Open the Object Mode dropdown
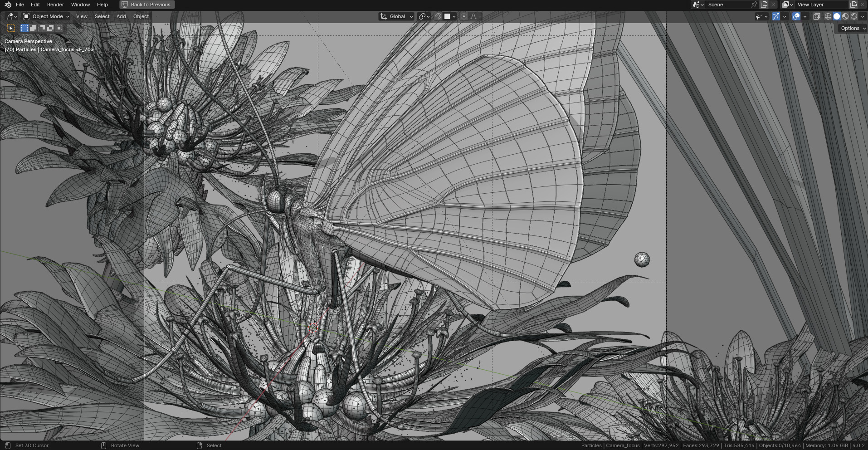Image resolution: width=868 pixels, height=450 pixels. pyautogui.click(x=46, y=16)
